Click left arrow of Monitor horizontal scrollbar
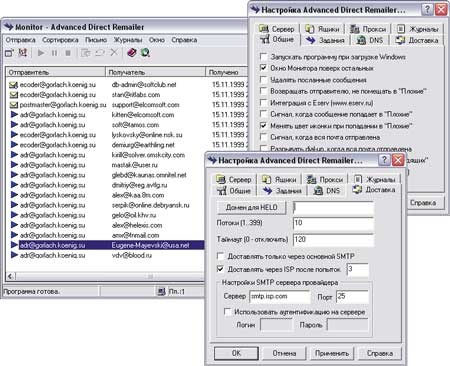This screenshot has width=450, height=366. 11,276
